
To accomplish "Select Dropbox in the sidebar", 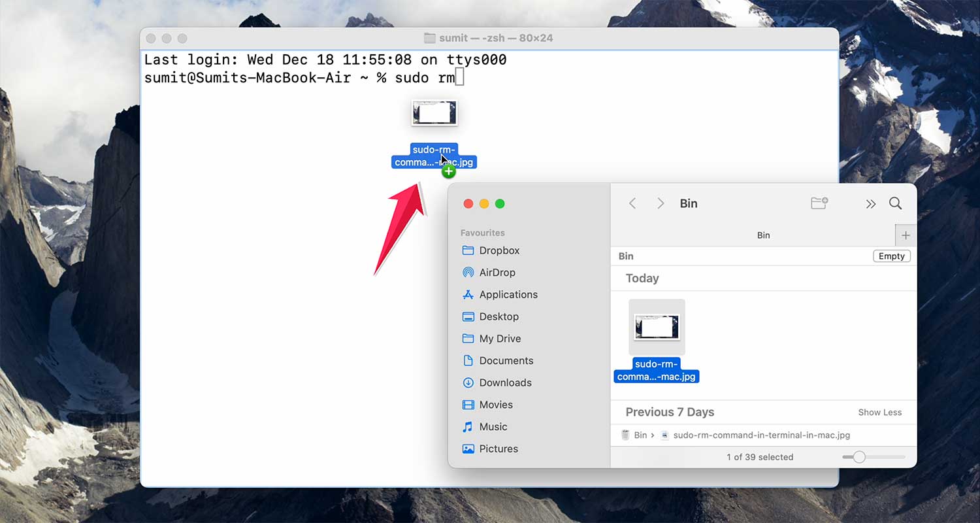I will 498,250.
